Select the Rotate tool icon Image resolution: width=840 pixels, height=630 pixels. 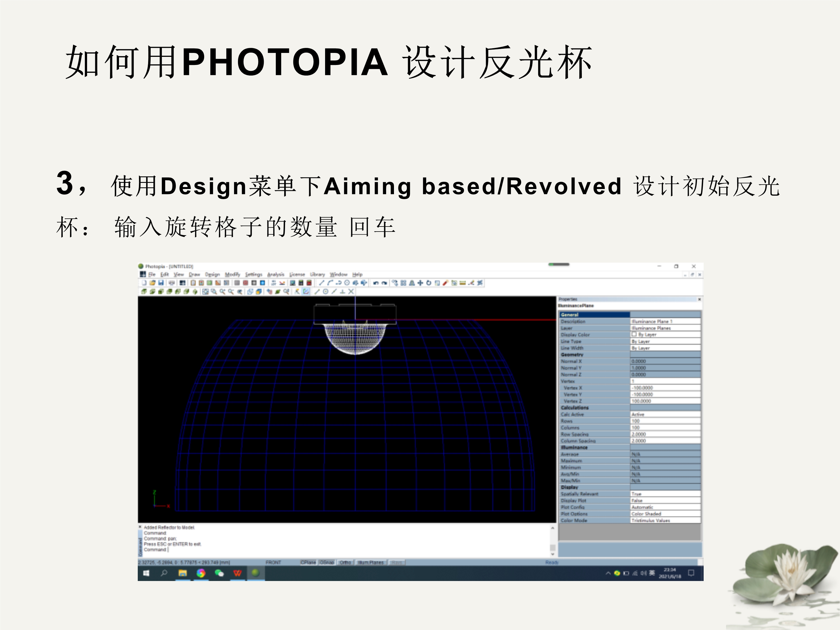tap(429, 283)
